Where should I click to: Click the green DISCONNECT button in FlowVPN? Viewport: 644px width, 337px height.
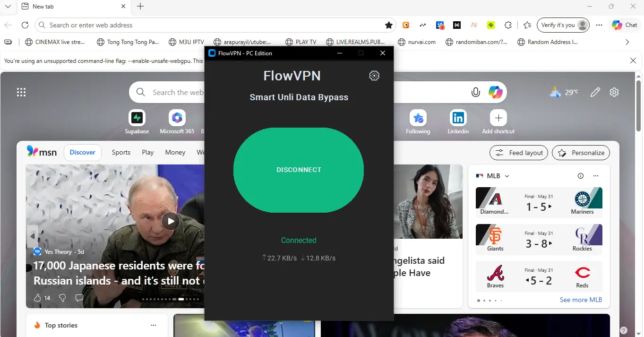point(299,170)
